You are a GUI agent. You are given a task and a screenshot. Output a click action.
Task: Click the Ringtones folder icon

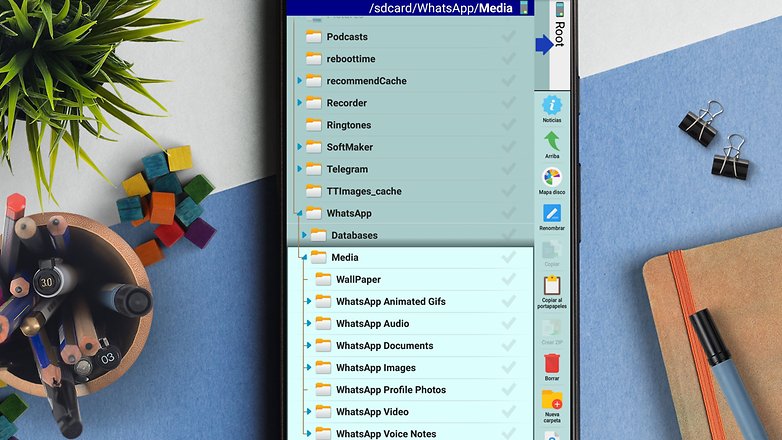coord(313,125)
